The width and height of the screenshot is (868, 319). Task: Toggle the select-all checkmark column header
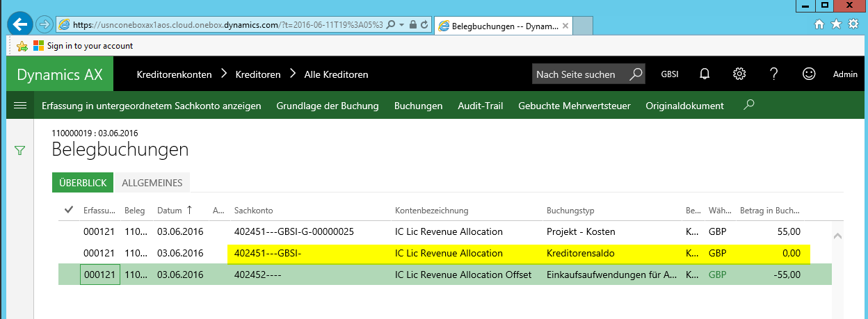[x=69, y=210]
